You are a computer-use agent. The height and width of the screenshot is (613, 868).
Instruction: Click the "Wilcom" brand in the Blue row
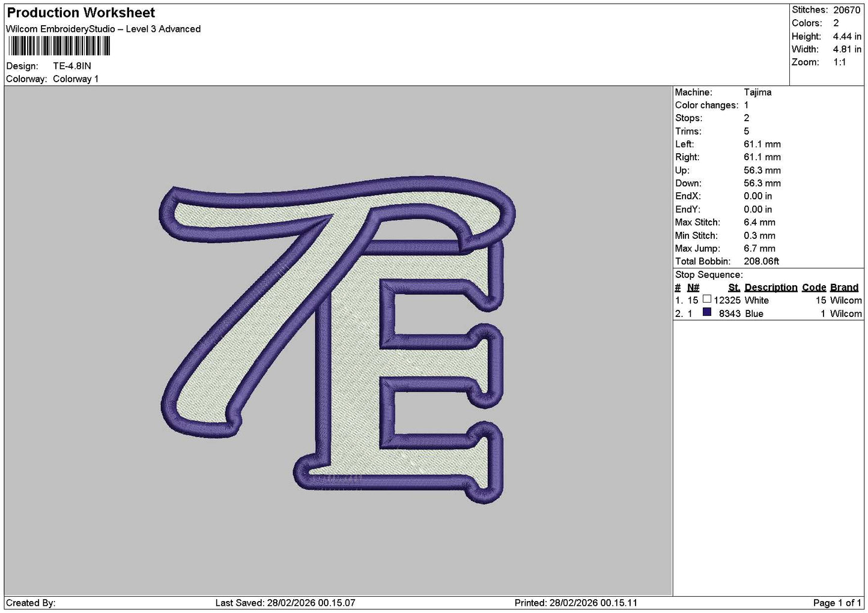(846, 314)
